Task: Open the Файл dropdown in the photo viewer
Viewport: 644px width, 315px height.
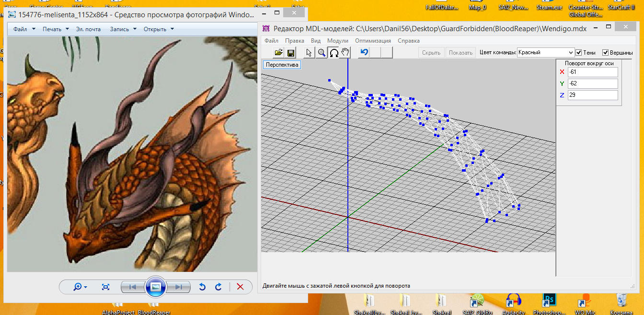Action: click(24, 29)
